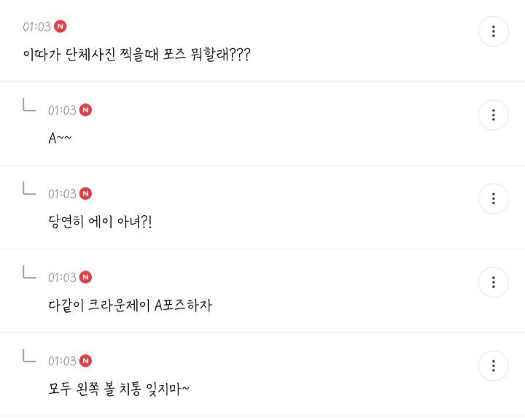Select the comment text "이따가 단체사진 찍을때 포즈 뭐할래???"
525x420 pixels.
pos(137,55)
